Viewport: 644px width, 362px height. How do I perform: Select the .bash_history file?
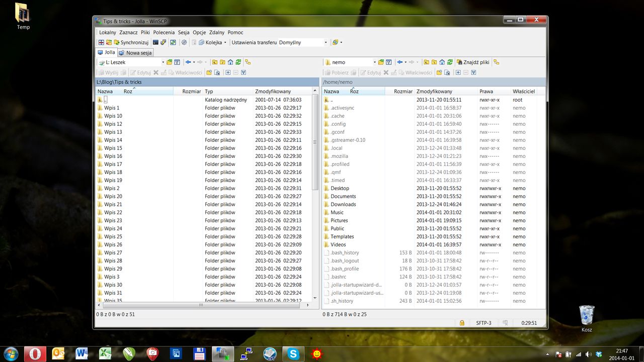coord(345,252)
